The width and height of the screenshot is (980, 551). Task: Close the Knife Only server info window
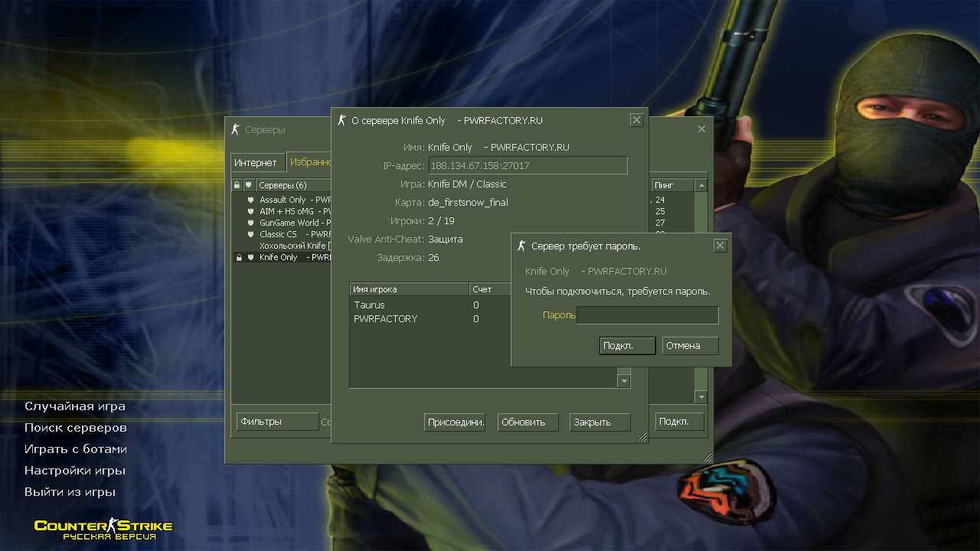click(636, 120)
